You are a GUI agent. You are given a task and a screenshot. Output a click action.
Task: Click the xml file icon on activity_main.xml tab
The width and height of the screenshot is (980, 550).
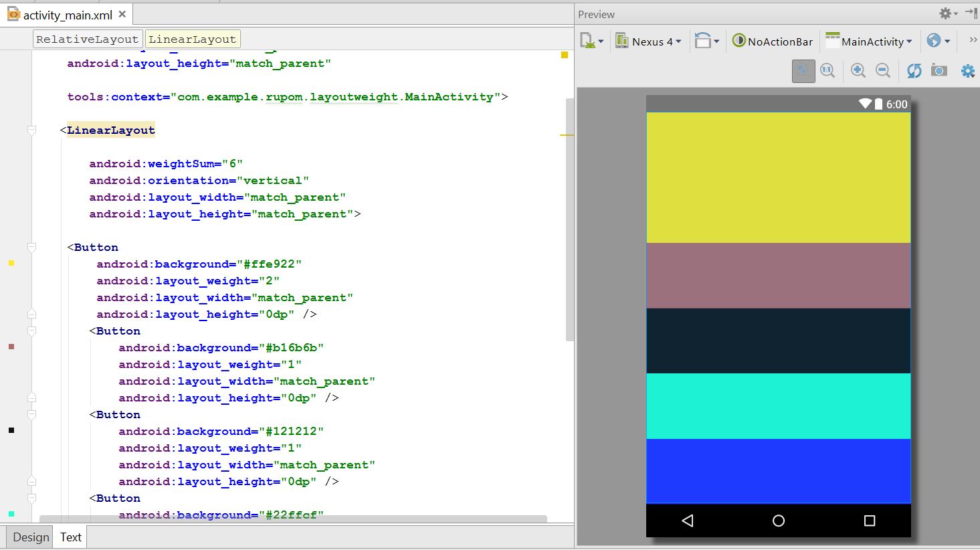[x=13, y=14]
